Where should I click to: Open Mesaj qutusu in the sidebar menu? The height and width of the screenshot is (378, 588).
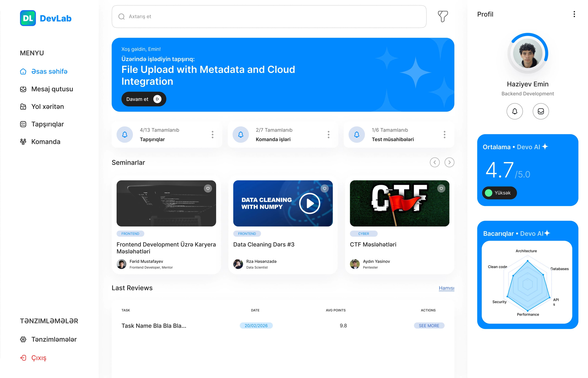click(52, 89)
